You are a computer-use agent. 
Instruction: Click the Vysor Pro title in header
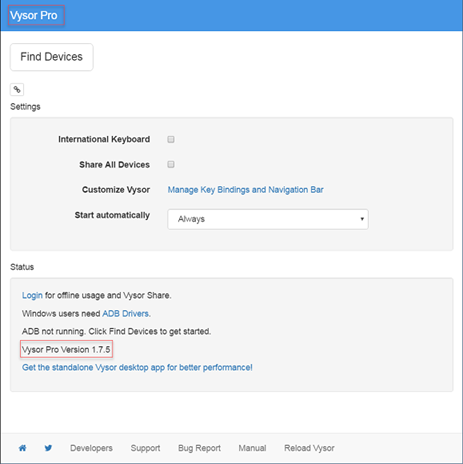34,15
